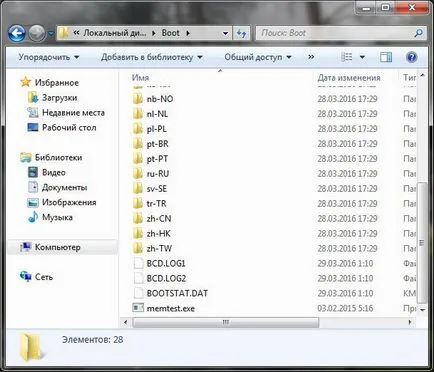Toggle the preview pane button

(x=386, y=57)
